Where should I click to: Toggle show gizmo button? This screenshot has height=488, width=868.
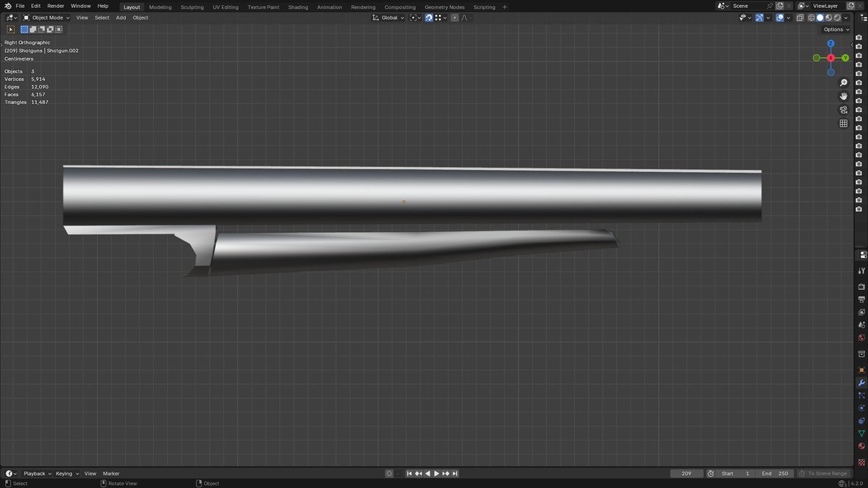point(759,17)
